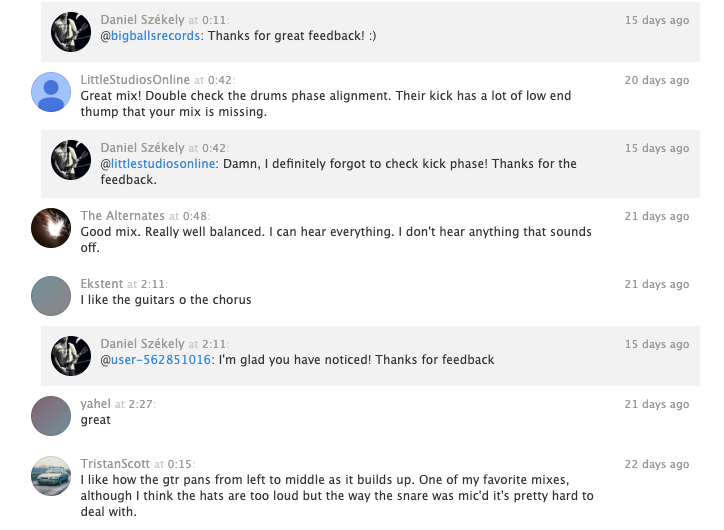This screenshot has width=724, height=530.
Task: Click Daniel Székely's avatar on user-562851016 reply
Action: [x=71, y=356]
